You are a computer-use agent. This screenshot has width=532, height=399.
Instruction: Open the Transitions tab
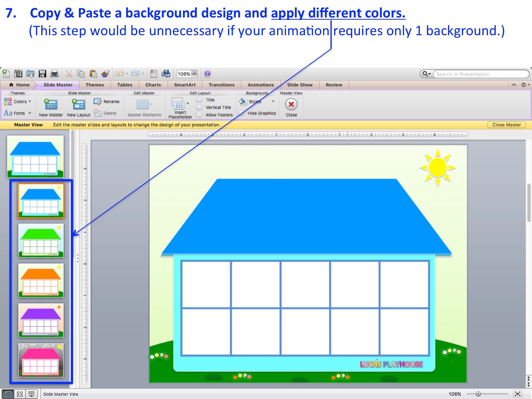(x=221, y=85)
